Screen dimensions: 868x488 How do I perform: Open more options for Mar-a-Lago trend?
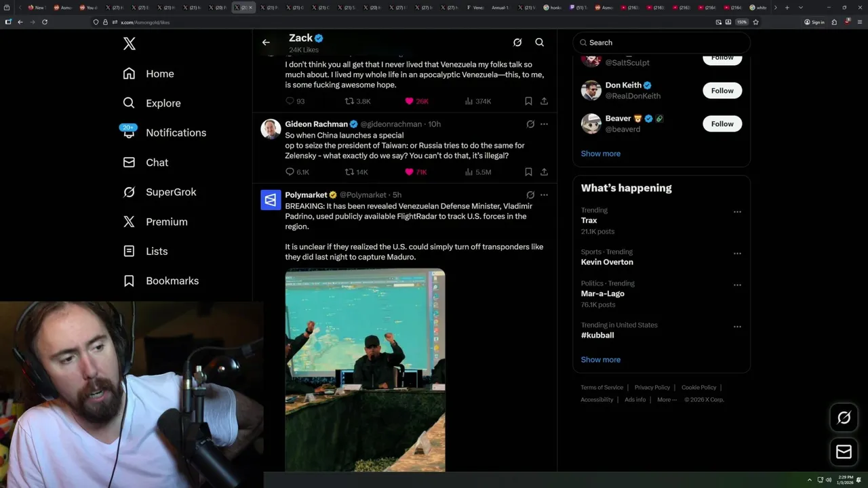pos(737,285)
